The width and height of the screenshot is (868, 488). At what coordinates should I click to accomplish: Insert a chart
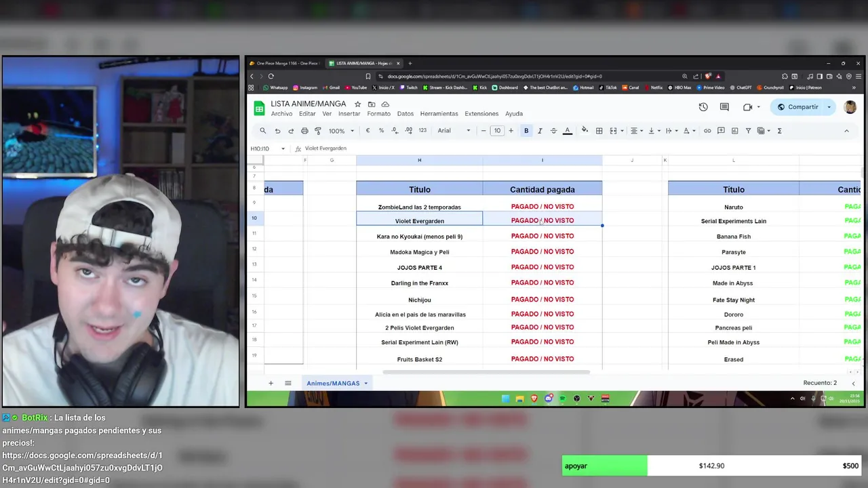(734, 131)
